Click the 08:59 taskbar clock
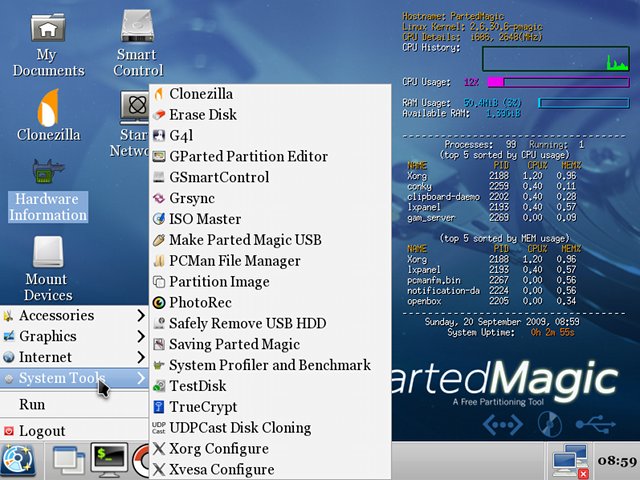The image size is (640, 480). (x=617, y=461)
